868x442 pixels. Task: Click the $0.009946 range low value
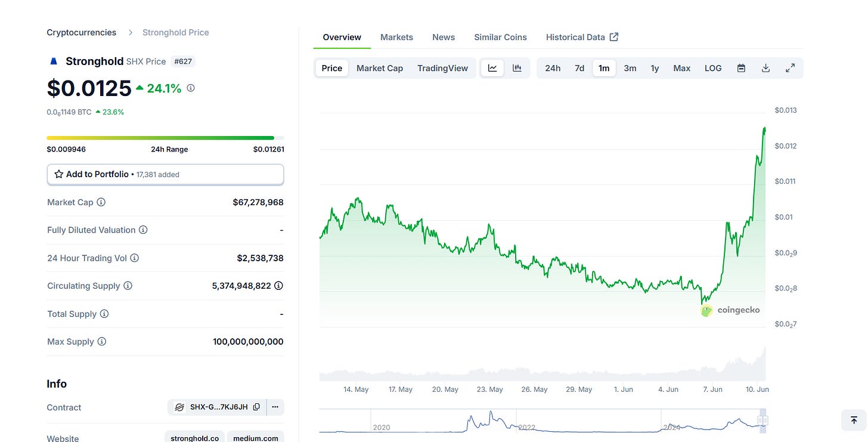click(66, 149)
